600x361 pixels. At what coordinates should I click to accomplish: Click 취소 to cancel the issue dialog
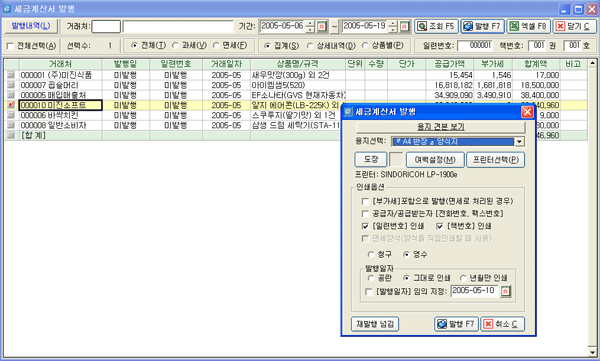(502, 324)
